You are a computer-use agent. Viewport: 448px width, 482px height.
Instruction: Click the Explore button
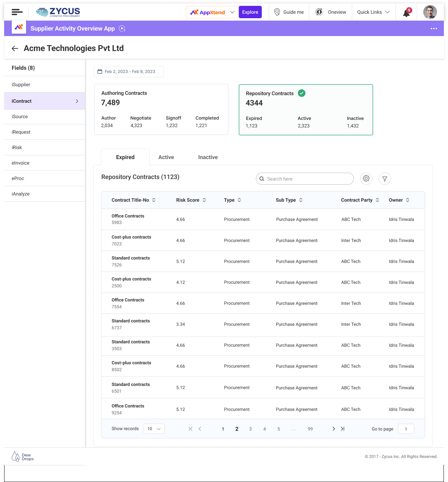(250, 12)
